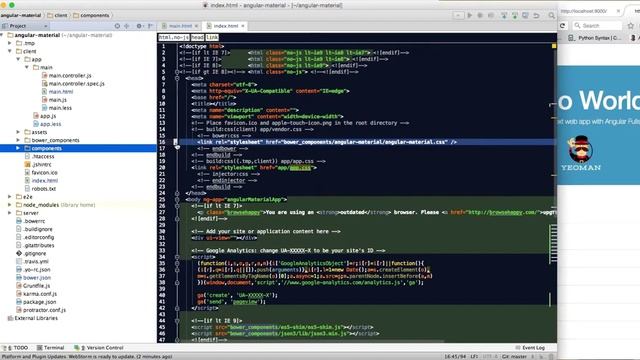Click fold toggle at line 6 head
Image resolution: width=640 pixels, height=360 pixels.
177,78
